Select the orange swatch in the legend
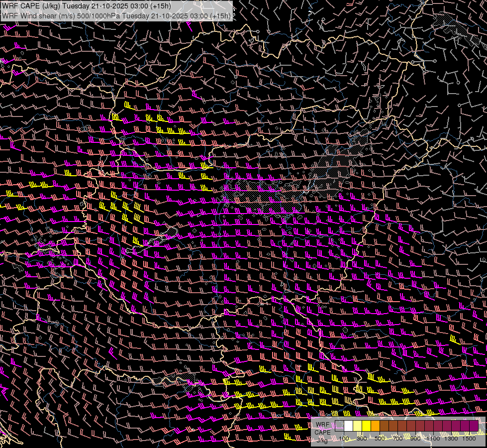Viewport: 487px width, 448px height. [376, 426]
